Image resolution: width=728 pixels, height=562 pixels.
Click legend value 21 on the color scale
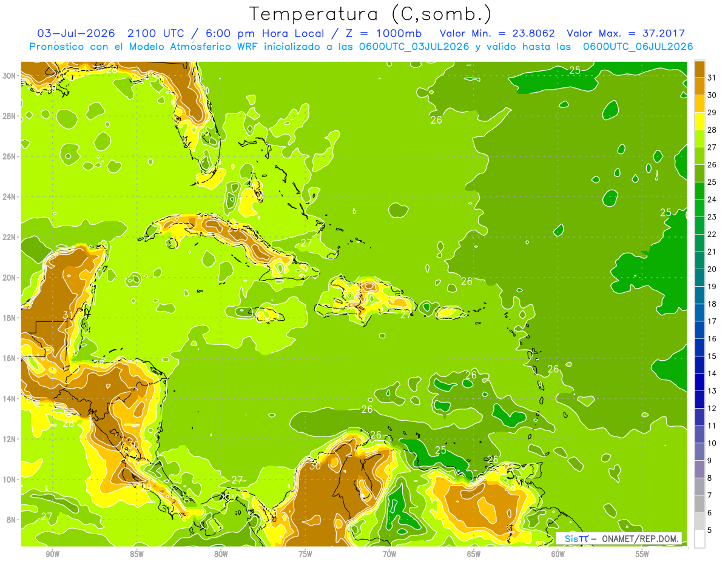pos(712,252)
